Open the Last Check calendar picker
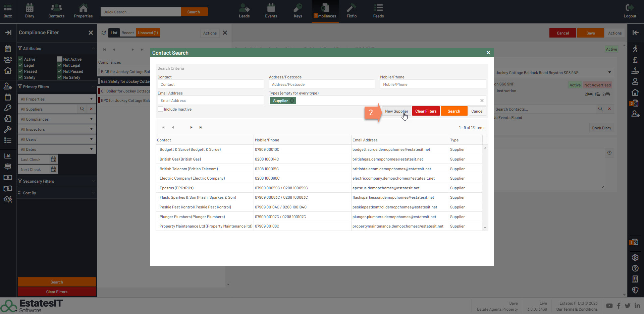 point(53,159)
